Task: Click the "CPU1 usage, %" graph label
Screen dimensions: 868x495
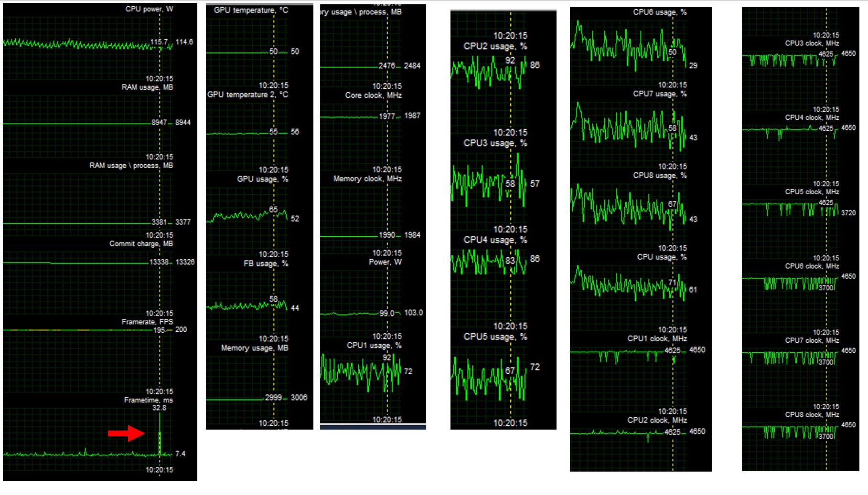Action: tap(375, 346)
